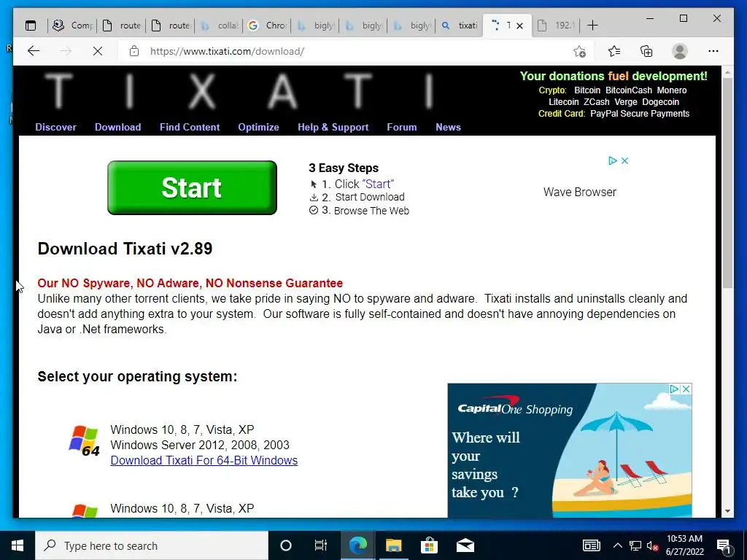747x560 pixels.
Task: Click the Type here to search box
Action: point(152,545)
